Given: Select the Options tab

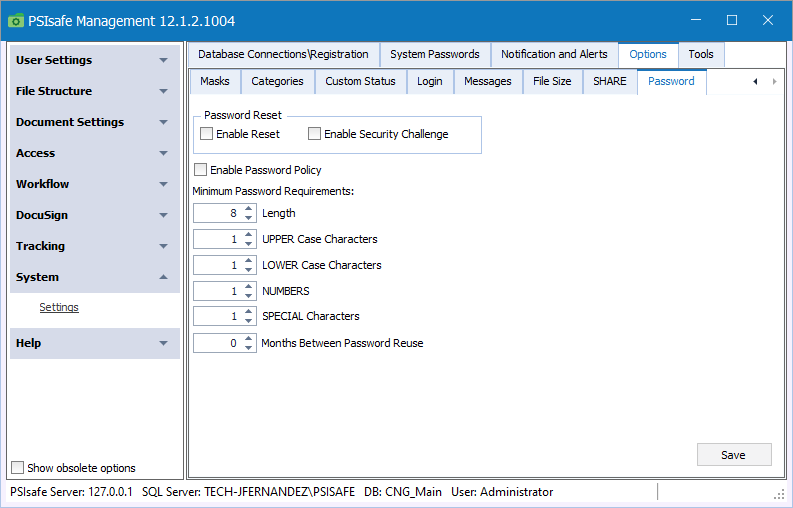Looking at the screenshot, I should (x=648, y=54).
